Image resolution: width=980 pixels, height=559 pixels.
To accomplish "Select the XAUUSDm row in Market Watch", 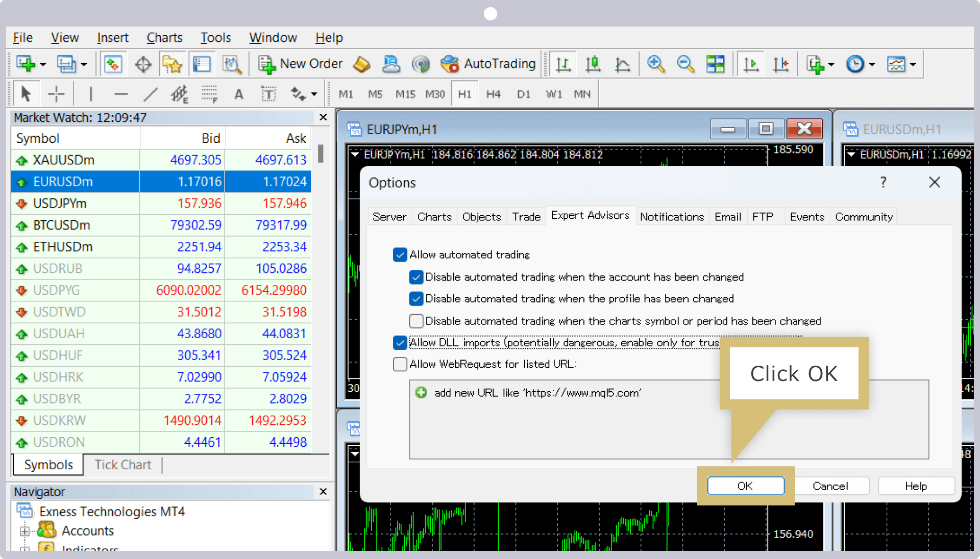I will 161,160.
